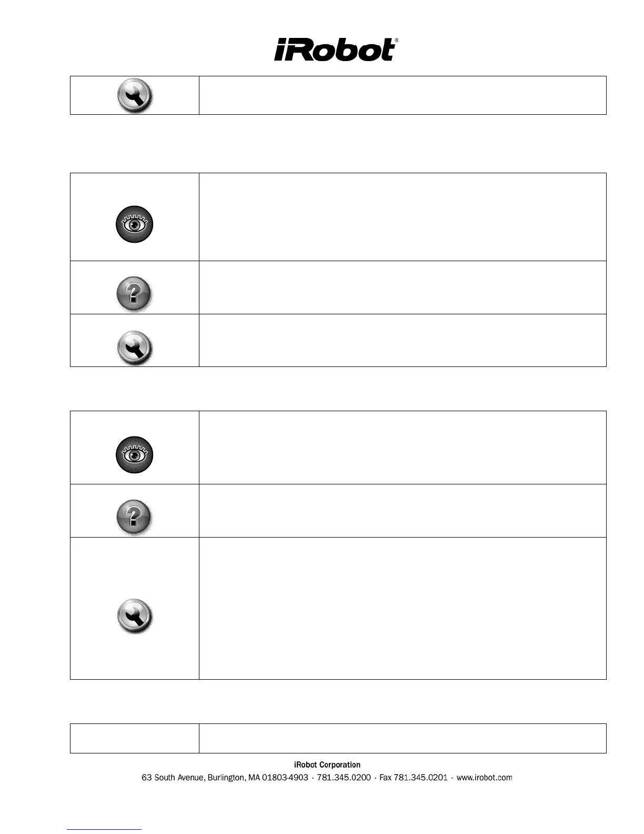This screenshot has height=834, width=644.
Task: Click the wrench icon just below the logo
Action: [x=134, y=96]
